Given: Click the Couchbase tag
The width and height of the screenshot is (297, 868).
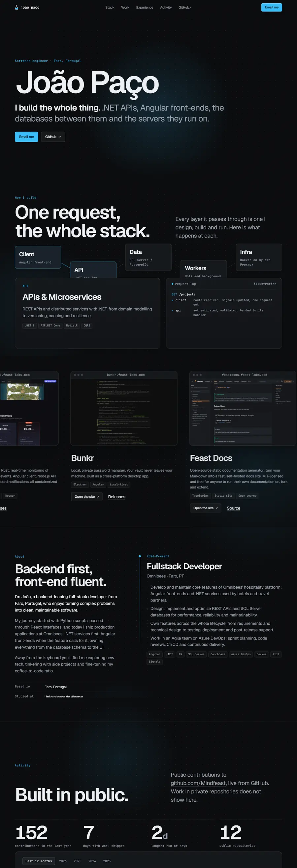Looking at the screenshot, I should pyautogui.click(x=218, y=654).
